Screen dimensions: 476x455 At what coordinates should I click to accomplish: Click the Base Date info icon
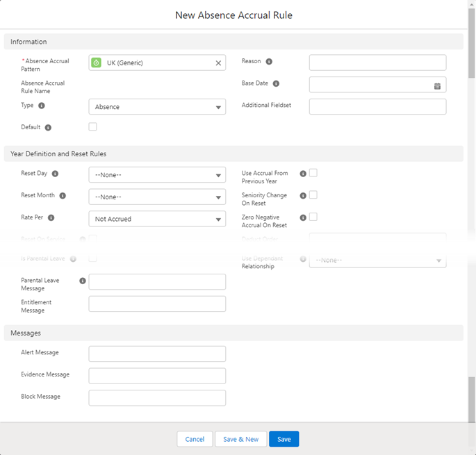point(276,83)
